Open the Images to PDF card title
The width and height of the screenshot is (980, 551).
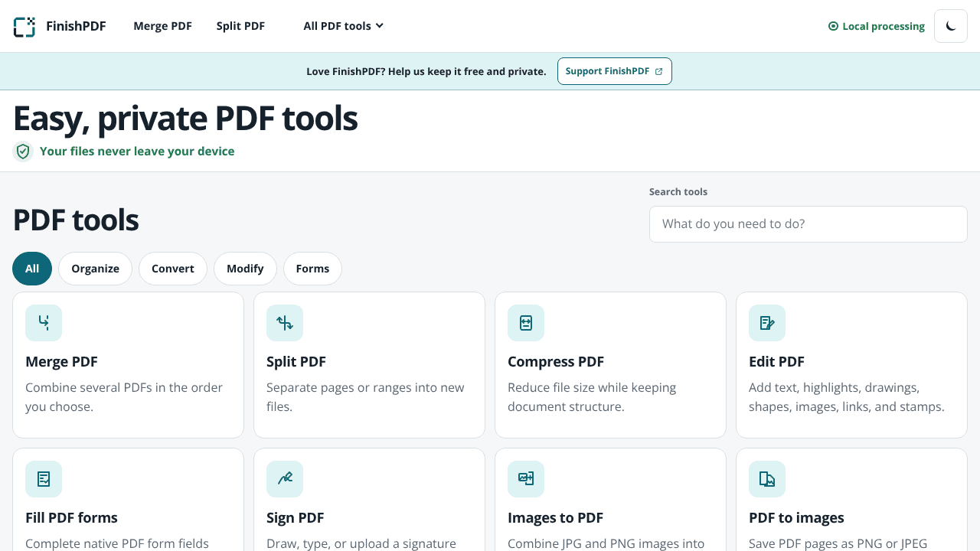pos(555,518)
